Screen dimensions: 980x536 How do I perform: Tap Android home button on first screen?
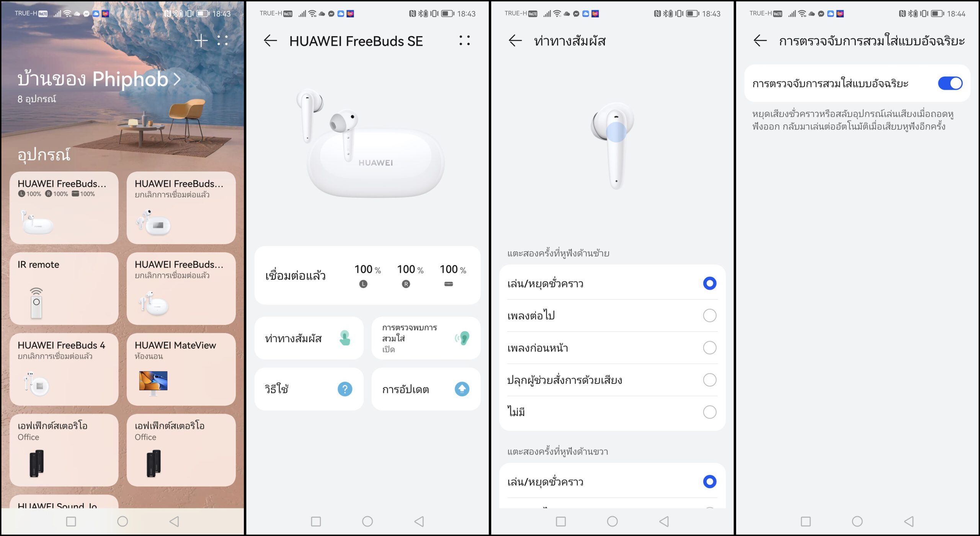(122, 521)
